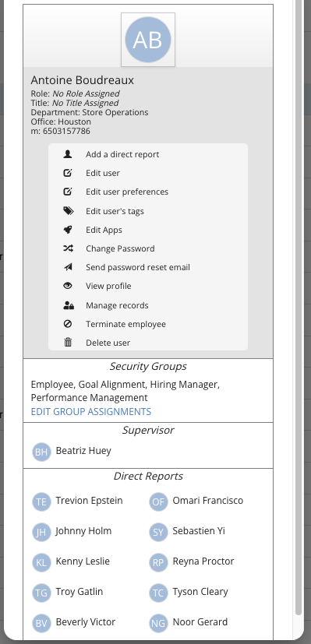The height and width of the screenshot is (644, 311).
Task: Click the Department: Store Operations text
Action: pos(90,112)
